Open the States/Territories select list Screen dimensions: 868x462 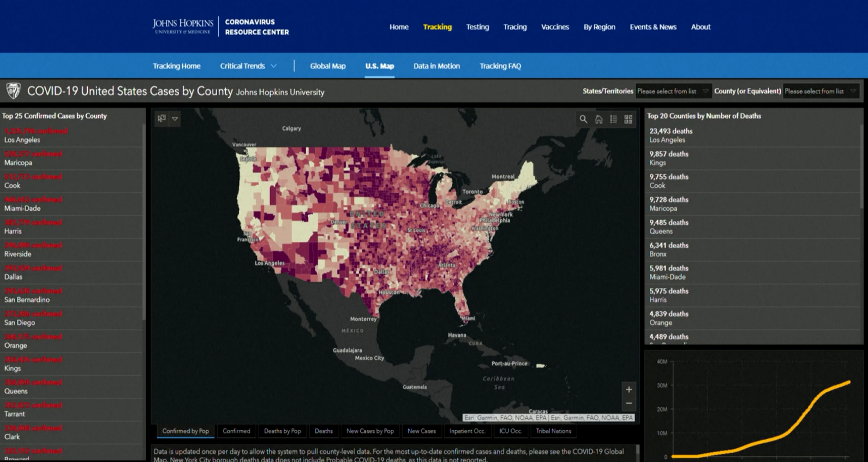pyautogui.click(x=673, y=91)
